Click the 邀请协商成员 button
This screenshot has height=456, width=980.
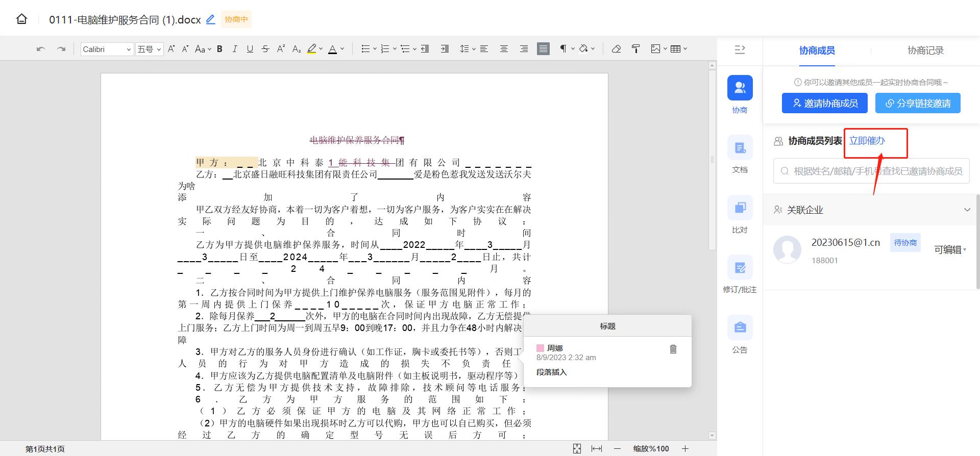(824, 103)
